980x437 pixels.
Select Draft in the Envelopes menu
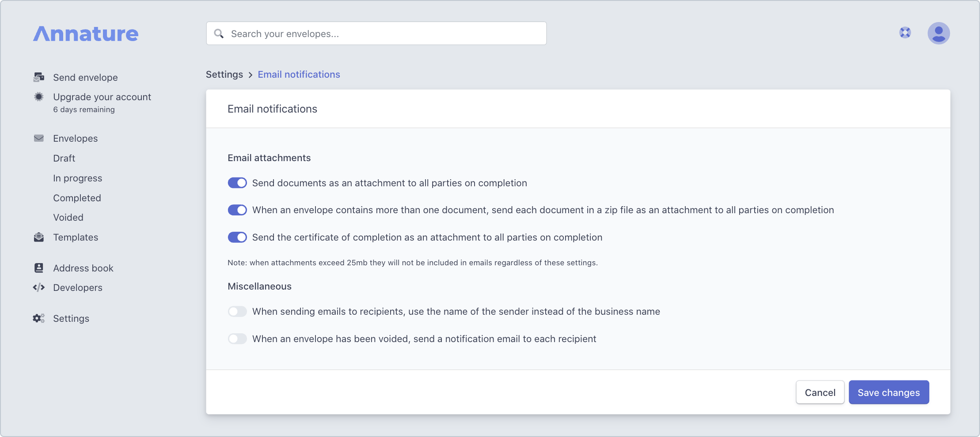coord(64,158)
